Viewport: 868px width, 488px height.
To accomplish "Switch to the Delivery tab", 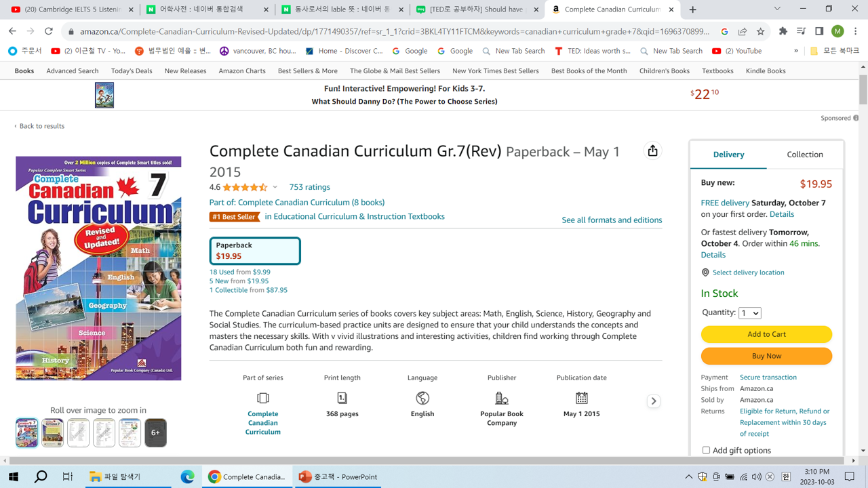I will click(728, 155).
